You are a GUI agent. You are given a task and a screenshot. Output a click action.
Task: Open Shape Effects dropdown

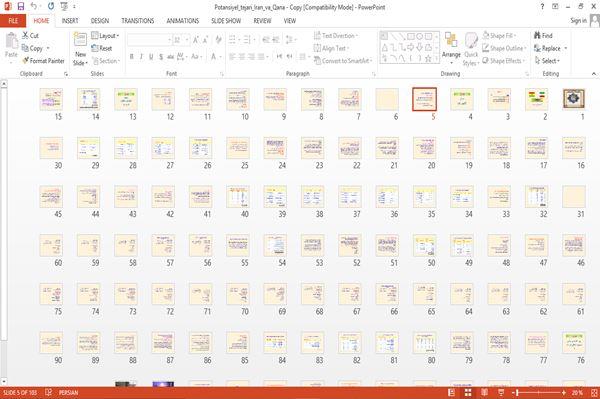click(503, 61)
